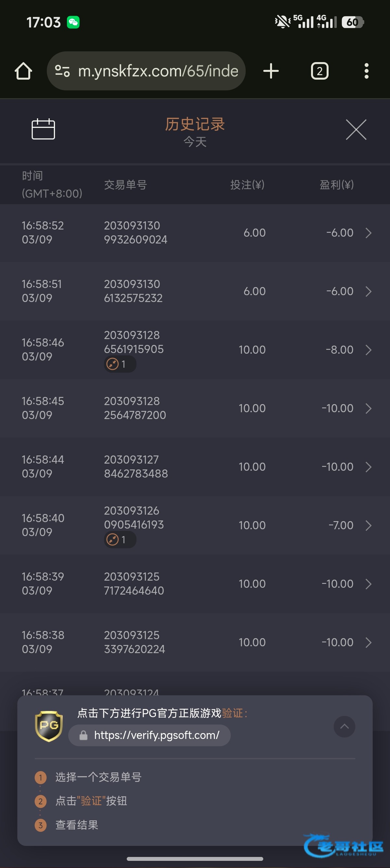Expand the 16:58:45 transaction with -10.00 profit

(x=369, y=408)
